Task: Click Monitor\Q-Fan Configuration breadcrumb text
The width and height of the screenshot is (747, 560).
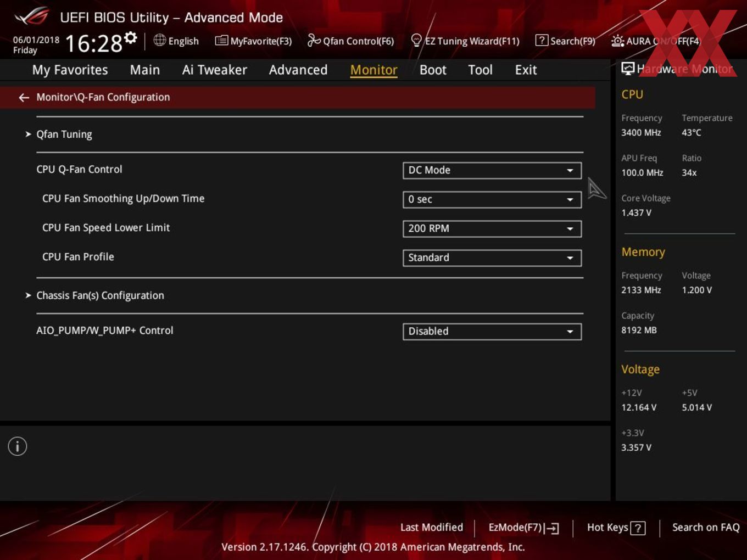Action: click(x=103, y=97)
